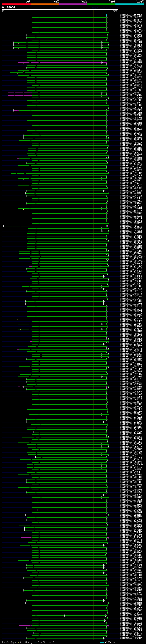Select the UniRef100_Q3HVL3 label
The image size is (146, 644).
[131, 70]
